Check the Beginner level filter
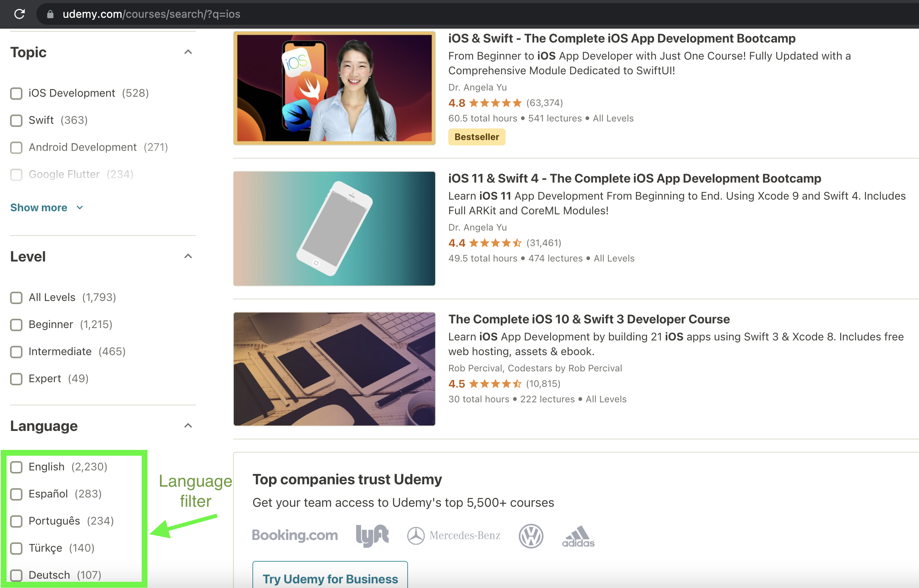The width and height of the screenshot is (919, 588). click(16, 325)
